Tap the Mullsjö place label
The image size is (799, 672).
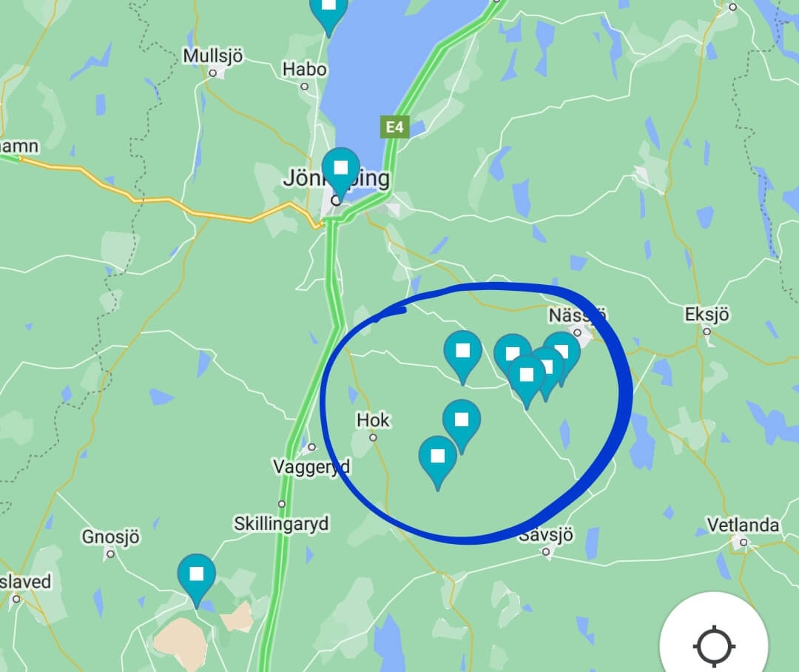pyautogui.click(x=213, y=56)
